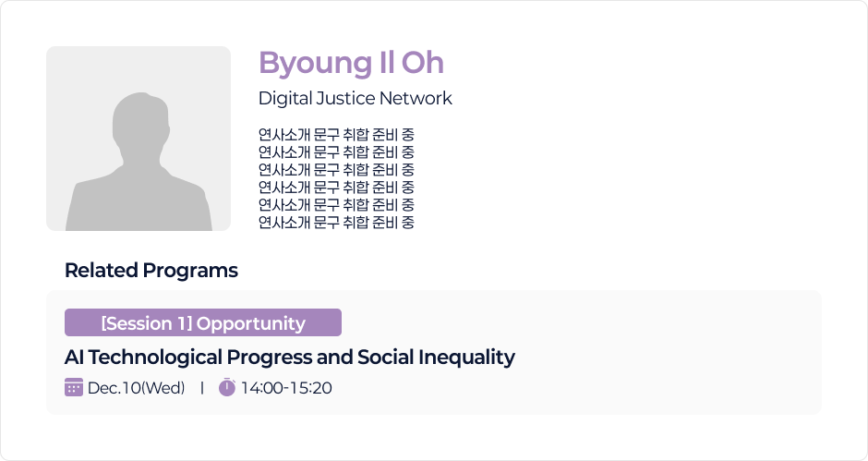Open AI Technological Progress and Social Inequality program
This screenshot has width=868, height=461.
click(289, 357)
